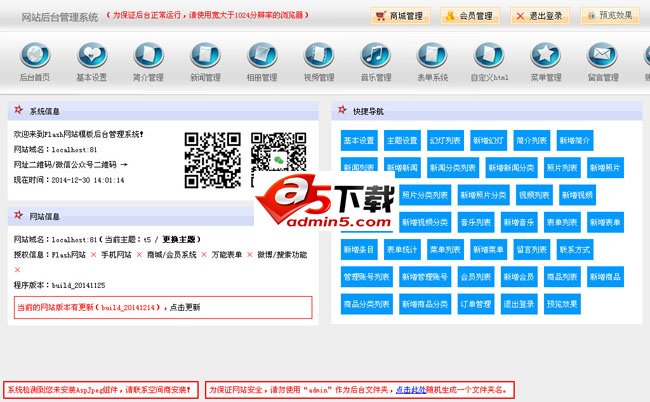
Task: Open 照片分类列表 quick nav tile
Action: coord(425,195)
